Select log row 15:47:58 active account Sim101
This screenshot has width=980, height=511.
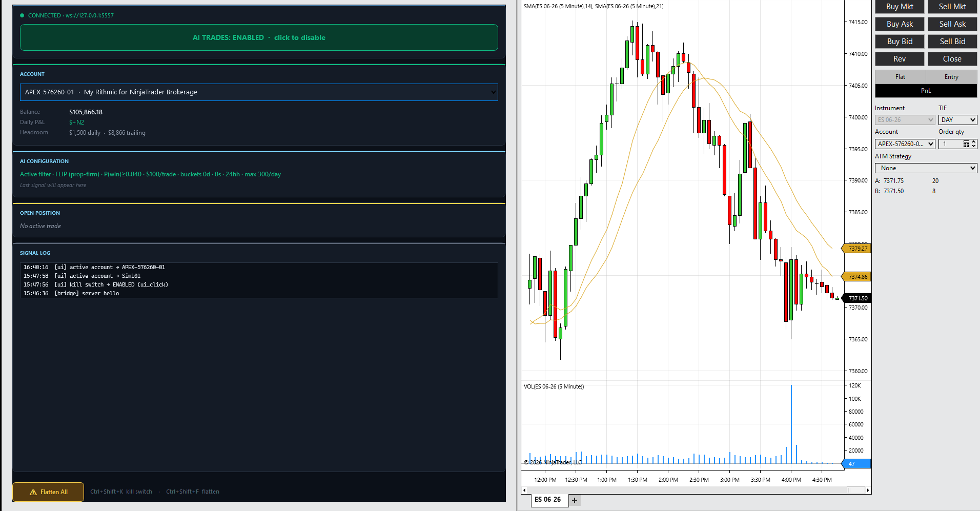pyautogui.click(x=259, y=276)
